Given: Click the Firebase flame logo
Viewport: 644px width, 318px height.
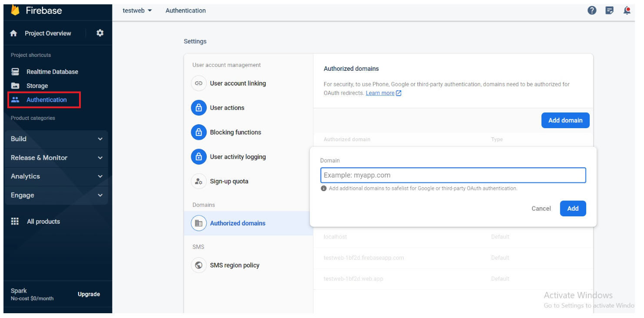Looking at the screenshot, I should pyautogui.click(x=15, y=10).
